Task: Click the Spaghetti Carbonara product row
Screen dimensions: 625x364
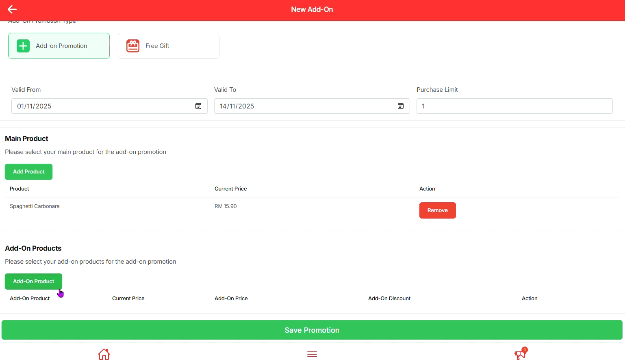Action: click(35, 206)
